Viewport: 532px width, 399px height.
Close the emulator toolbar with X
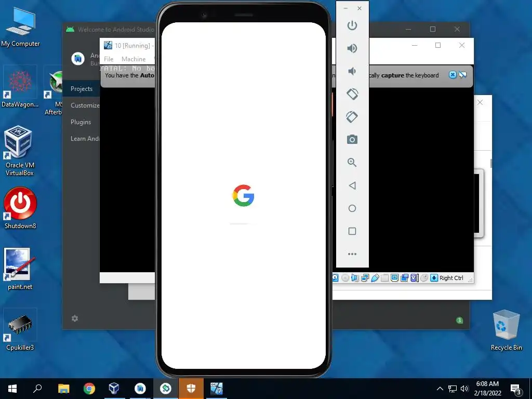[x=360, y=8]
